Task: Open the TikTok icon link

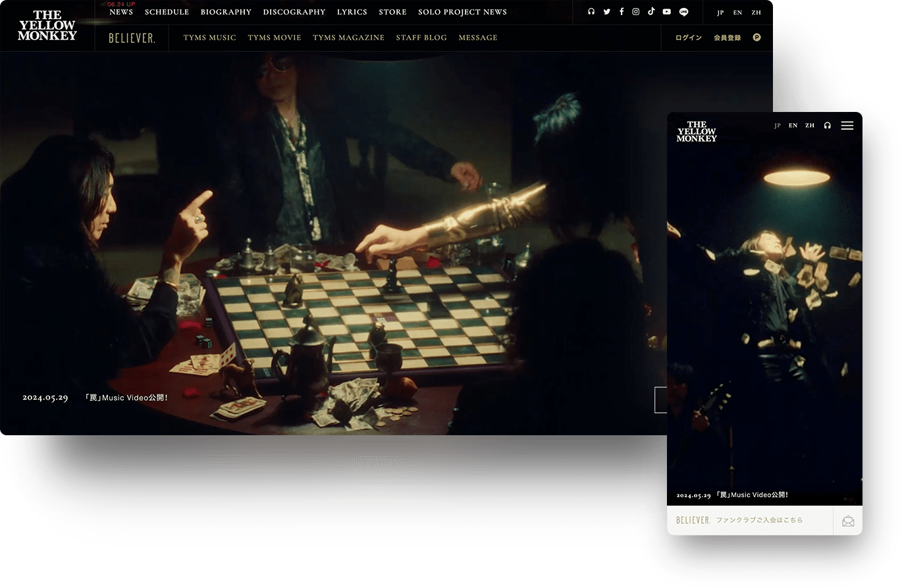Action: 651,12
